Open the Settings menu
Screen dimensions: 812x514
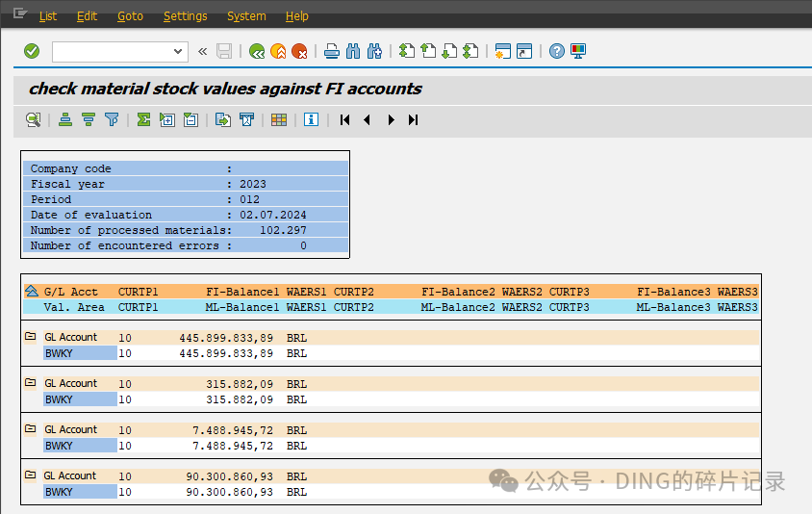click(x=186, y=16)
